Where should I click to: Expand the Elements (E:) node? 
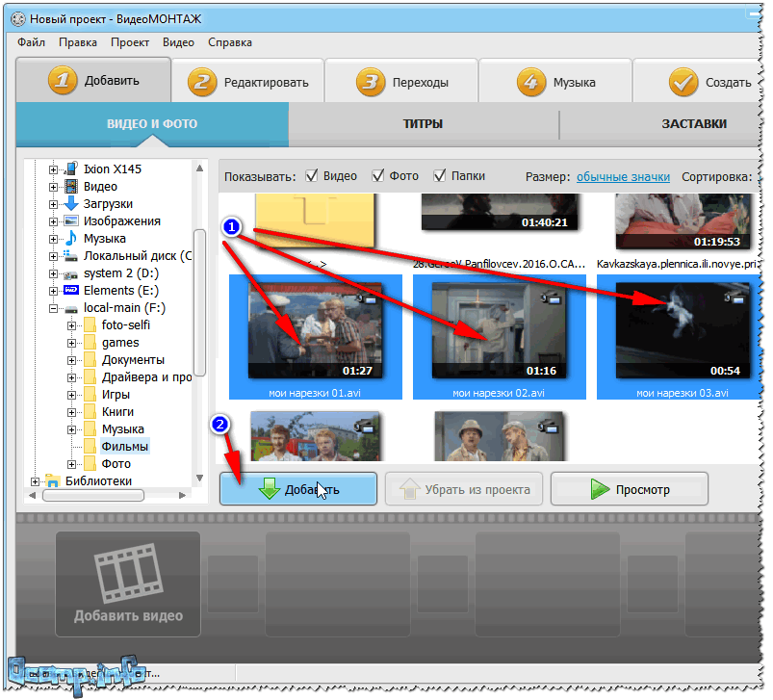53,291
